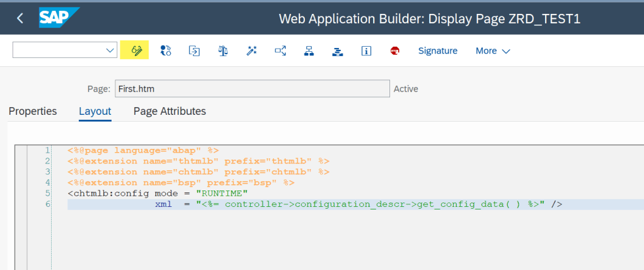Go back using the left arrow
The image size is (644, 270).
[x=20, y=18]
